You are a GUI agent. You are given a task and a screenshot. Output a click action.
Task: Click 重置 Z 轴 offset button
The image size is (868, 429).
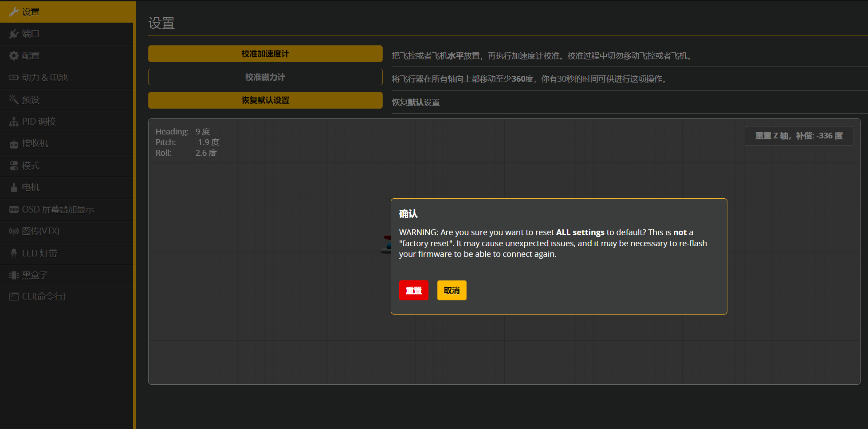[798, 136]
